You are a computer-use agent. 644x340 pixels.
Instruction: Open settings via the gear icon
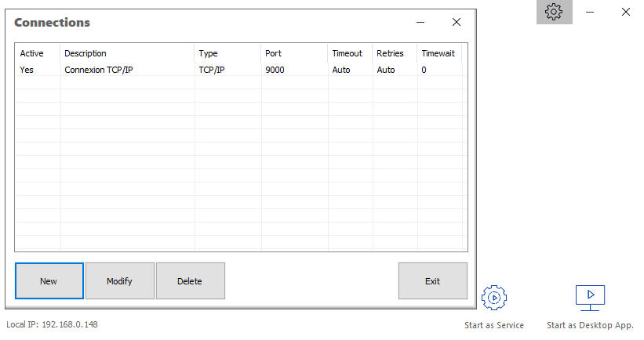click(554, 12)
